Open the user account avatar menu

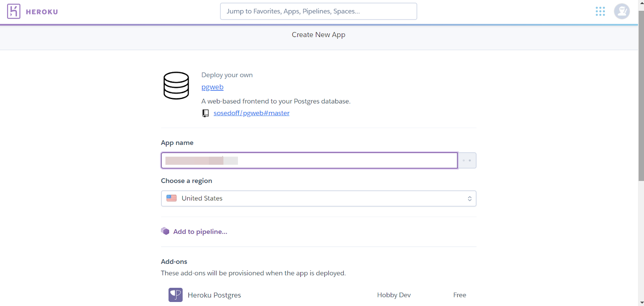click(621, 11)
